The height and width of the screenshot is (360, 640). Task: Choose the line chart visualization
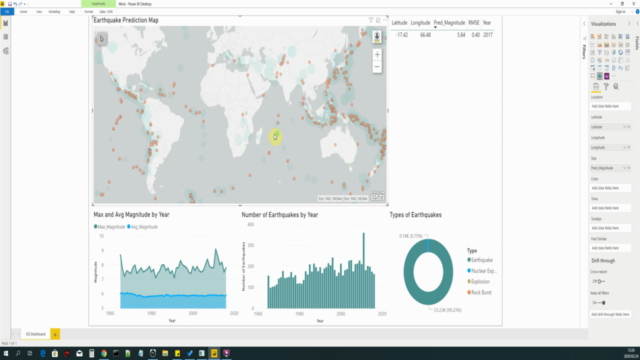pos(593,44)
